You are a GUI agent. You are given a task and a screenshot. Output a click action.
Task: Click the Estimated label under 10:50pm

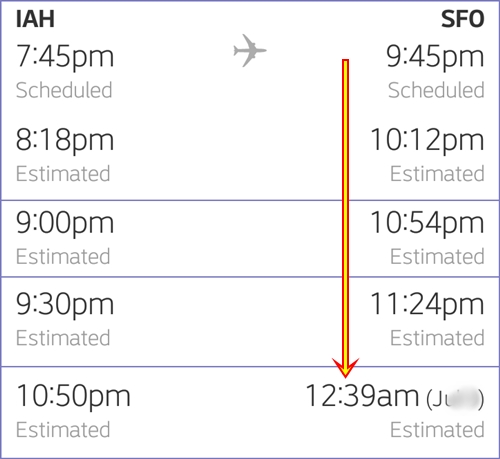(x=63, y=430)
